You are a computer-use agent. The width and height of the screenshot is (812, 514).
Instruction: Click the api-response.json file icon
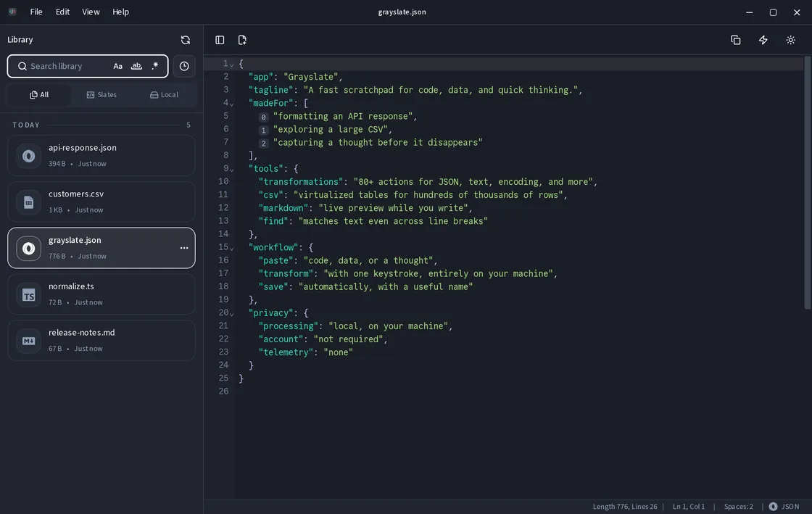pos(28,156)
